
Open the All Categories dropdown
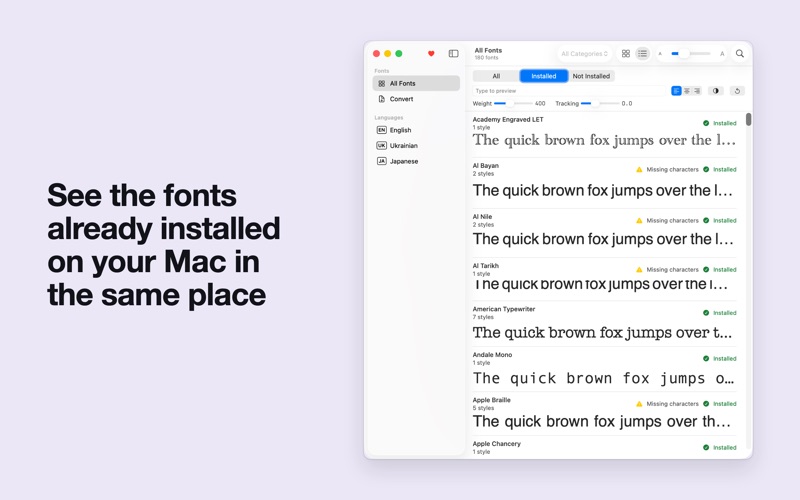pyautogui.click(x=584, y=54)
